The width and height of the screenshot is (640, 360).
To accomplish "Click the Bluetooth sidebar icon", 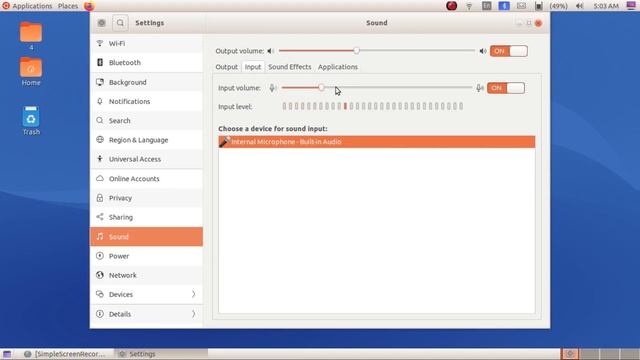I will pos(100,62).
